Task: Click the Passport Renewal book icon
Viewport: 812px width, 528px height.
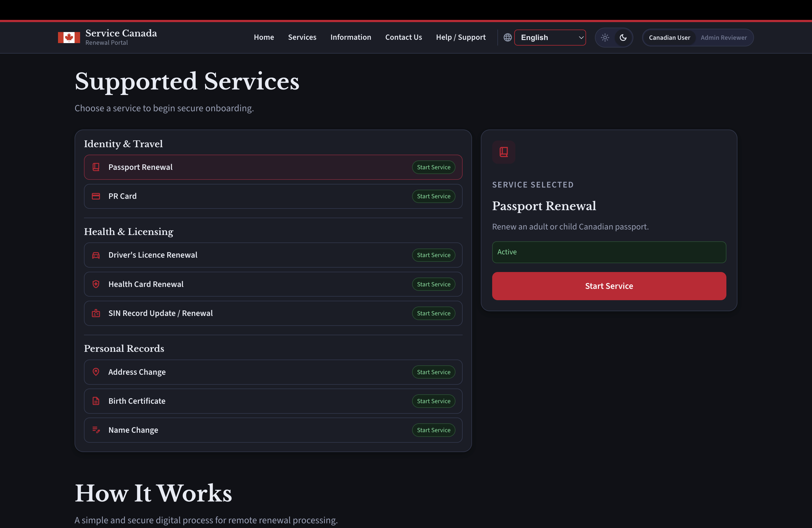Action: (96, 167)
